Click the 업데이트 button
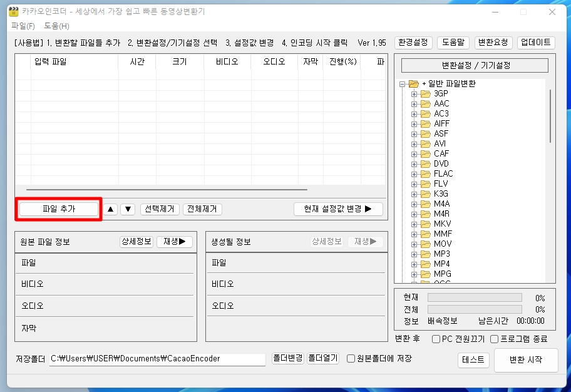Viewport: 571px width, 392px height. 536,43
